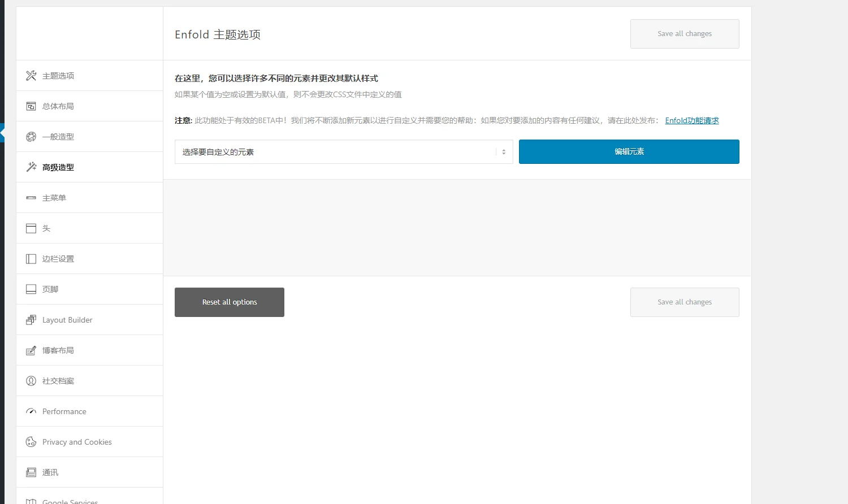Open the 高级造型 tab label
Viewport: 848px width, 504px height.
pyautogui.click(x=58, y=167)
